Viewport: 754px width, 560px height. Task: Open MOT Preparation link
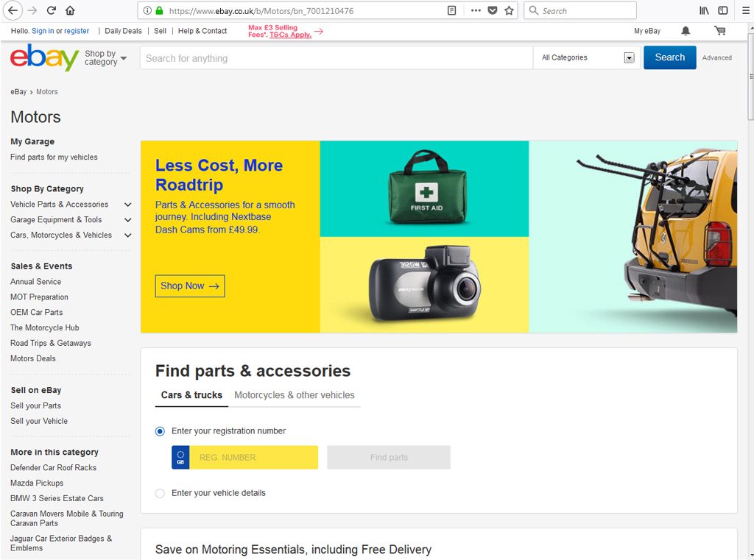(40, 297)
